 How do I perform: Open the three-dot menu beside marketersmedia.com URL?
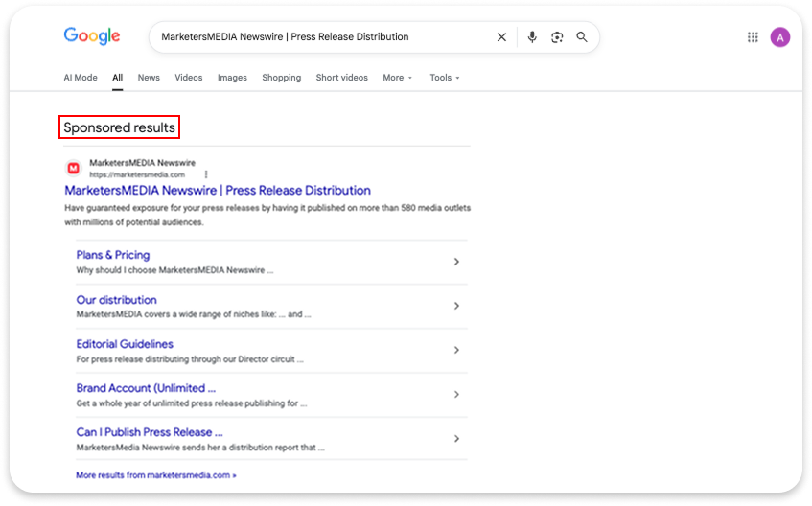206,174
